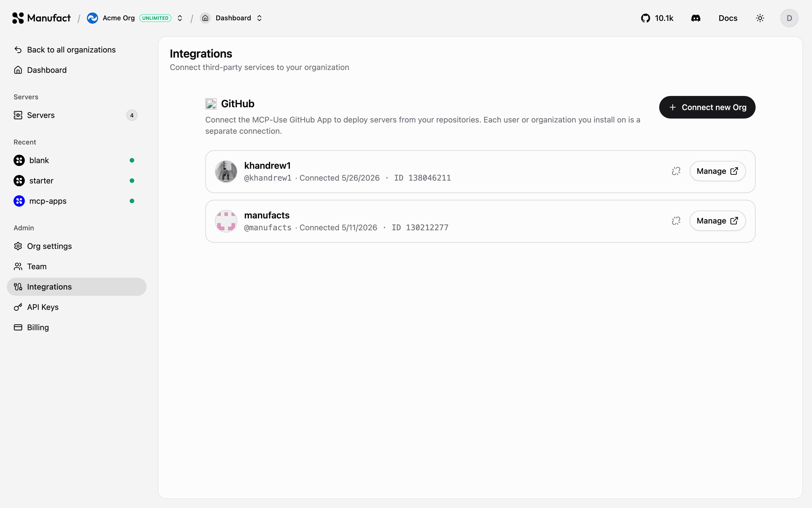
Task: Click the API Keys key icon
Action: [18, 307]
